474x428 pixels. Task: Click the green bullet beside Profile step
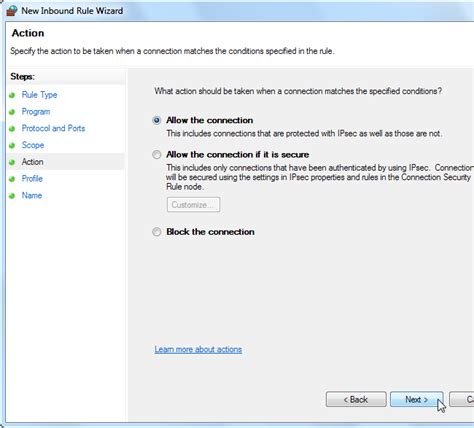tap(12, 179)
